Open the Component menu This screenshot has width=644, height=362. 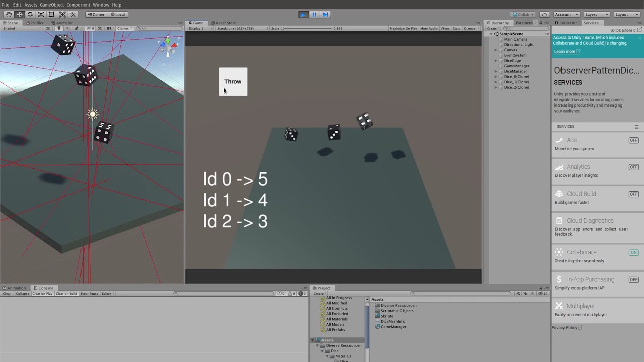coord(78,5)
